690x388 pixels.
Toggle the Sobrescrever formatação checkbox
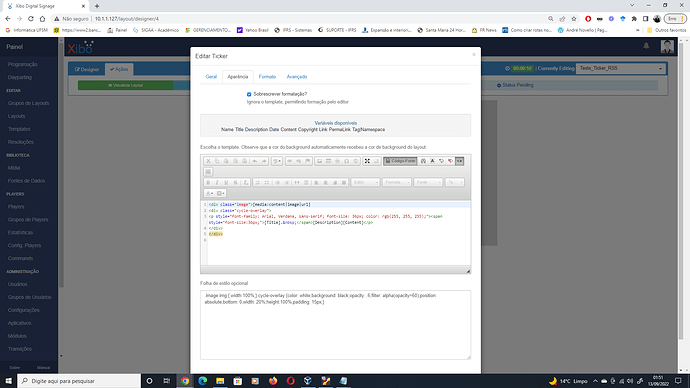click(249, 94)
